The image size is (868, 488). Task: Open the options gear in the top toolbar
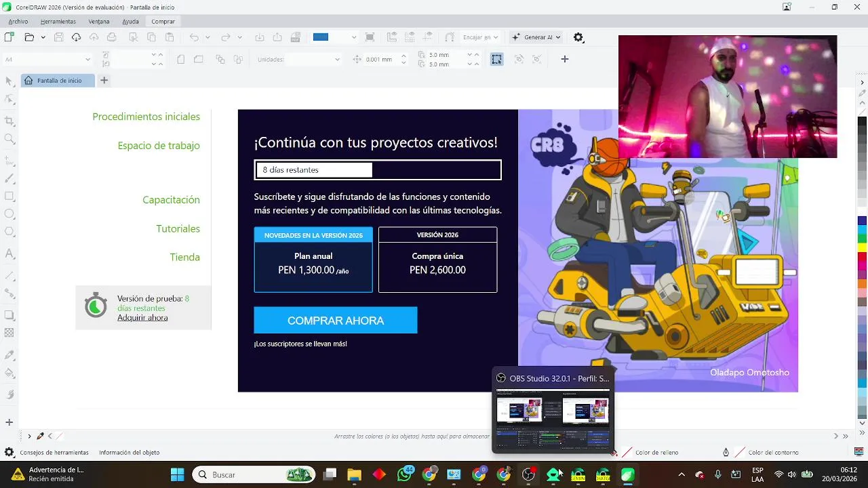(578, 37)
